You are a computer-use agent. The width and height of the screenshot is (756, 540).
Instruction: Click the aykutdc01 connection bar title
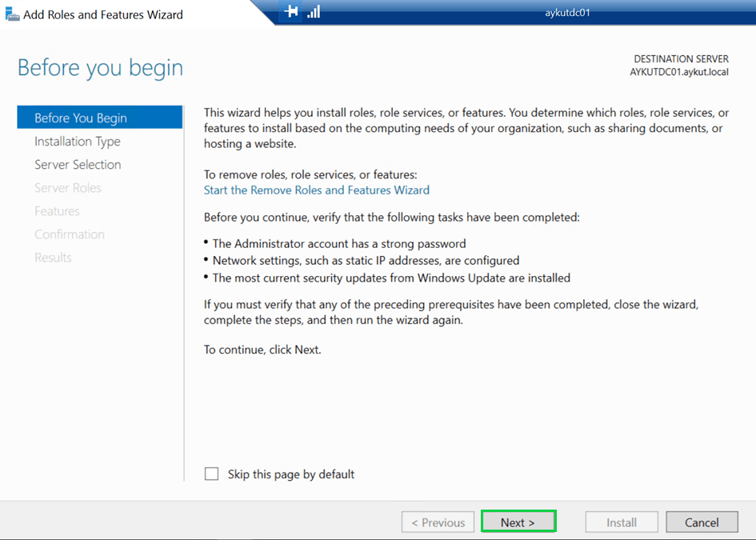[x=566, y=13]
